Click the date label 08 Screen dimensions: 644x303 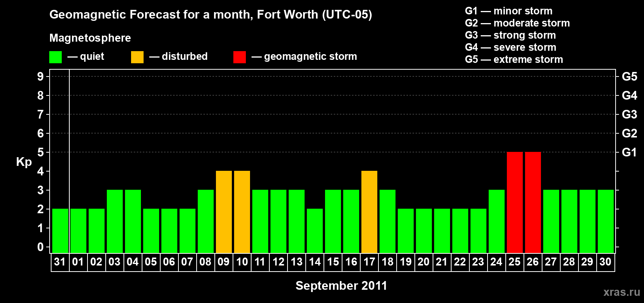[x=205, y=262]
